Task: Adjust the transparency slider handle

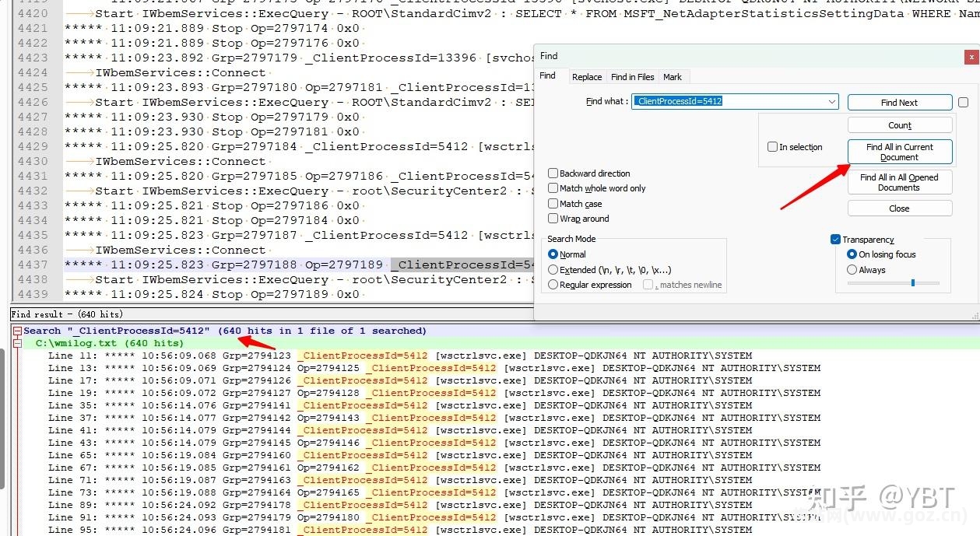Action: click(x=912, y=283)
